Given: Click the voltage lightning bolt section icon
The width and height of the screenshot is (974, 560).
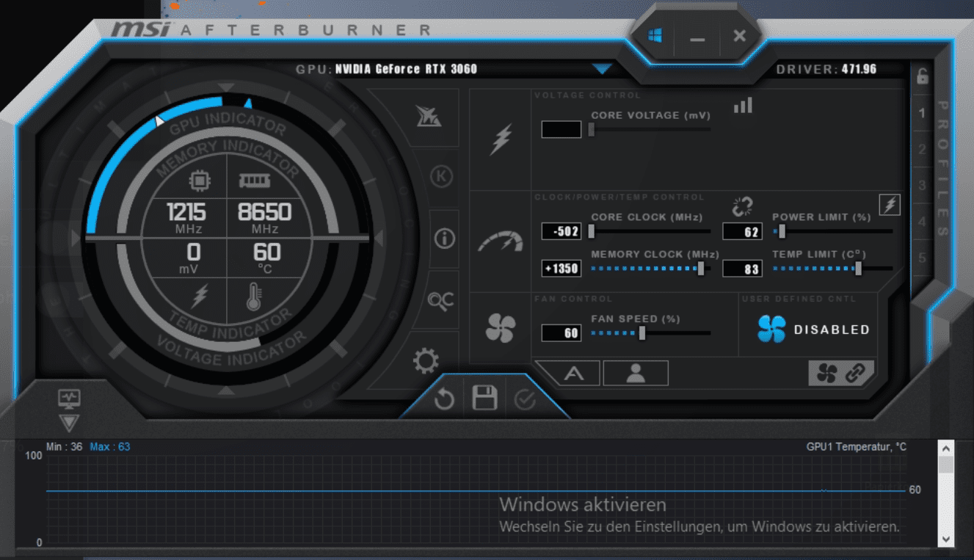Looking at the screenshot, I should [501, 139].
